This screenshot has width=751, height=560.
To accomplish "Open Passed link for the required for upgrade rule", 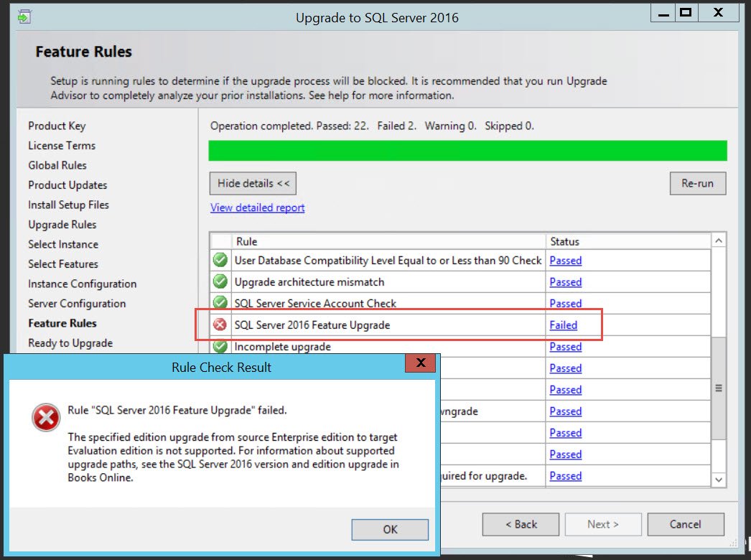I will [566, 476].
